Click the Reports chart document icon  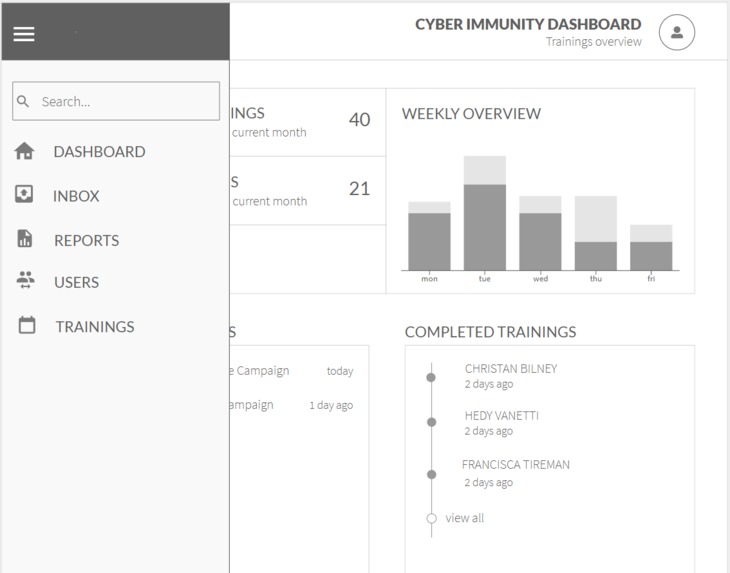pos(25,238)
